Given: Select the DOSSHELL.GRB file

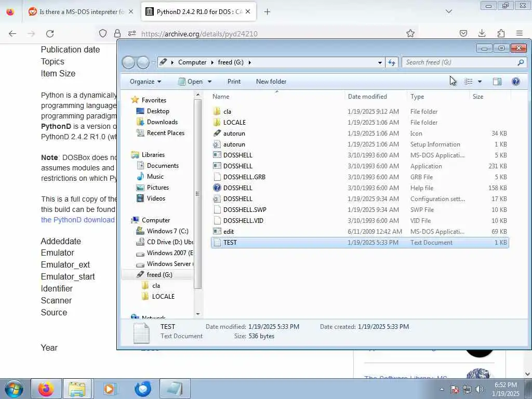Looking at the screenshot, I should coord(360,177).
